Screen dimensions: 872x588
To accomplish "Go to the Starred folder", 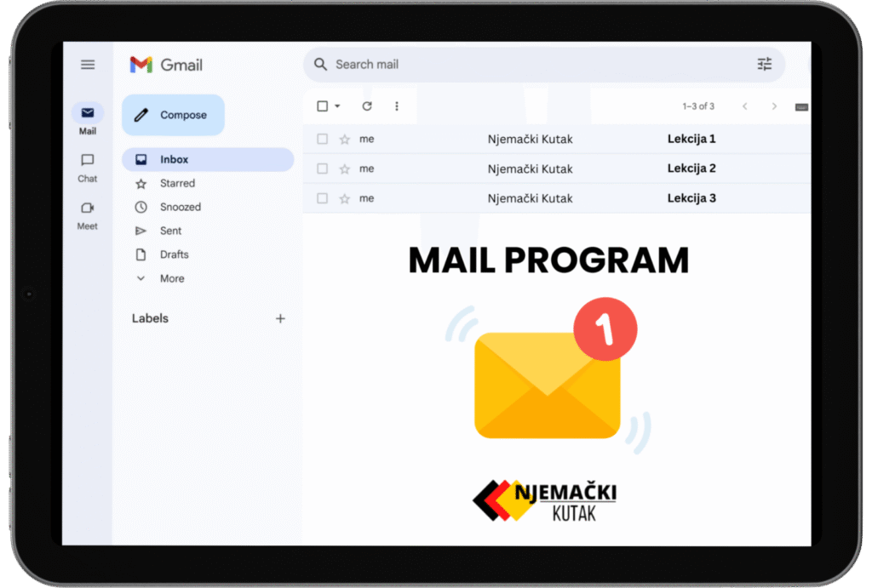I will 177,183.
